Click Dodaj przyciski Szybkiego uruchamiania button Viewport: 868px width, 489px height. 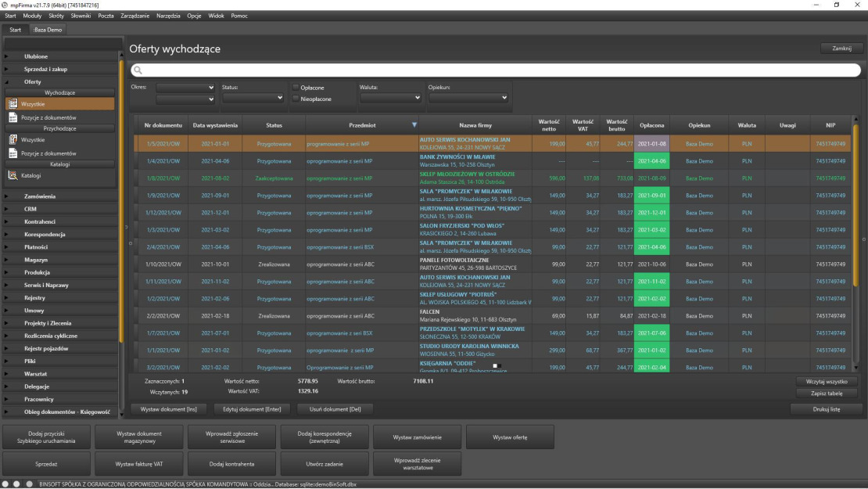coord(46,437)
